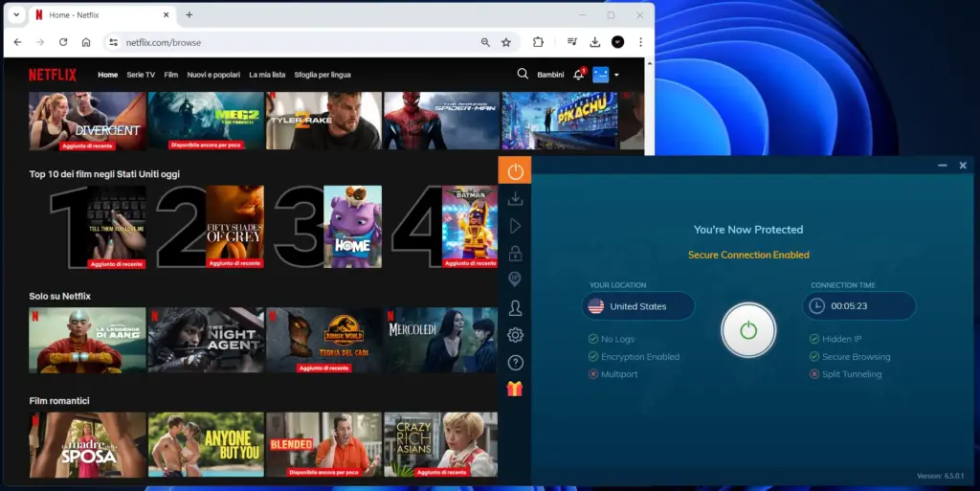
Task: Open the Serie TV menu item
Action: [x=141, y=75]
